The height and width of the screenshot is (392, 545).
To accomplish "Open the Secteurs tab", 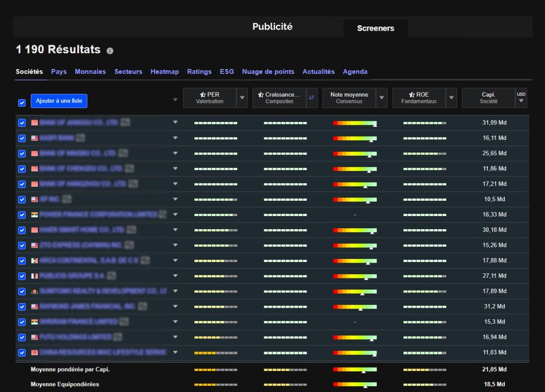I will click(x=129, y=72).
